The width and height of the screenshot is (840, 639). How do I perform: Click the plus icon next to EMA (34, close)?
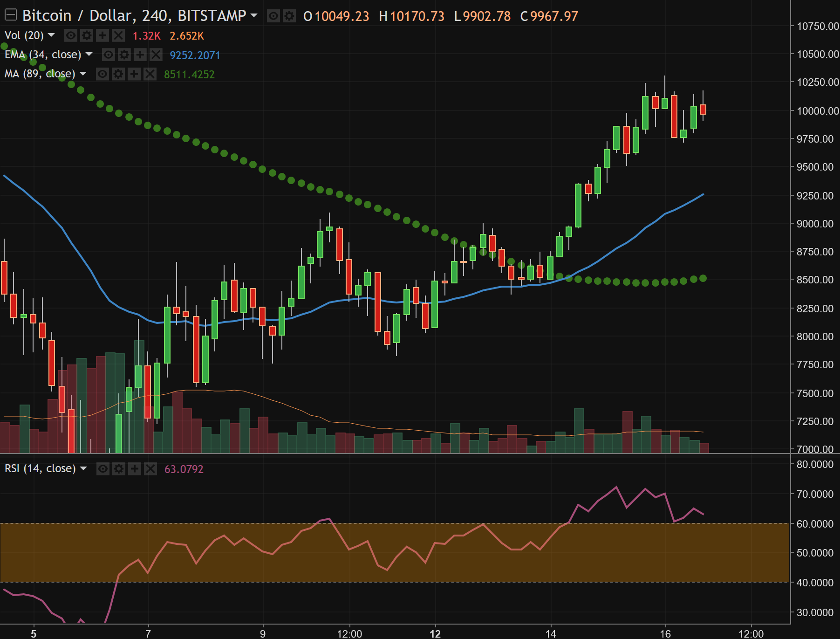tap(140, 55)
